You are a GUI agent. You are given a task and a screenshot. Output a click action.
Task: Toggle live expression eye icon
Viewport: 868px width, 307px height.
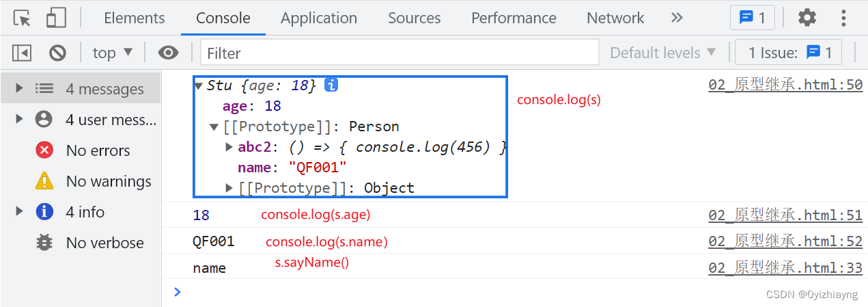168,53
